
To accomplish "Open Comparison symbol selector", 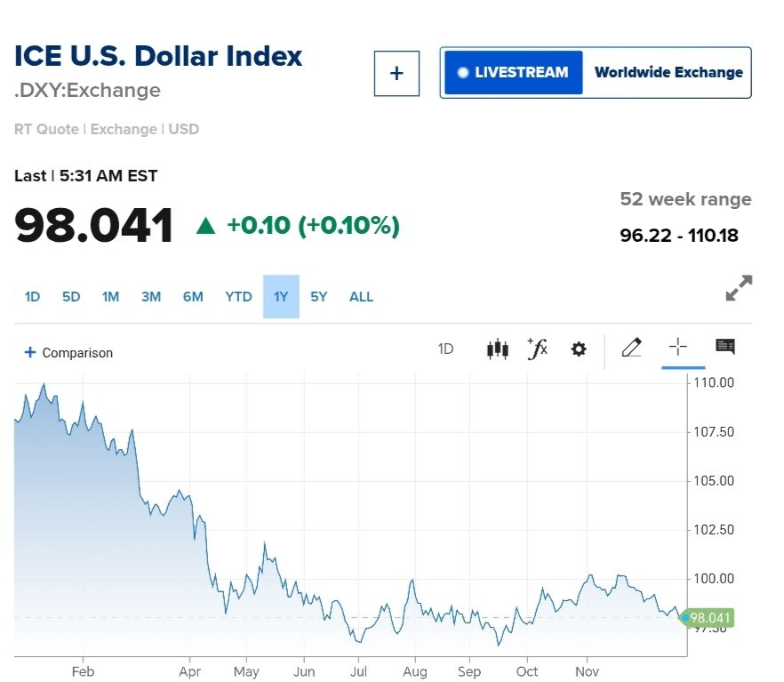I will click(77, 353).
